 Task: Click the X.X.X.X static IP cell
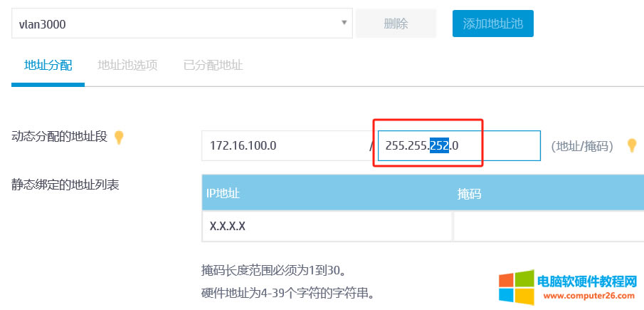coord(327,227)
